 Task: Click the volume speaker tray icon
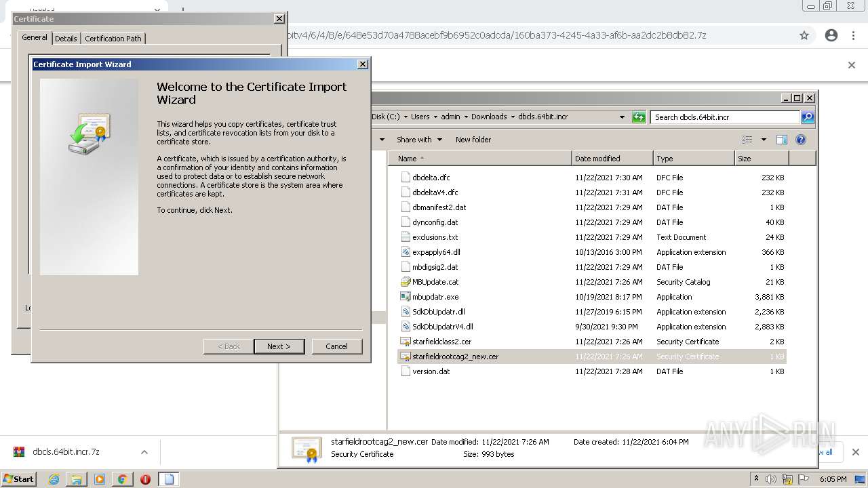771,479
